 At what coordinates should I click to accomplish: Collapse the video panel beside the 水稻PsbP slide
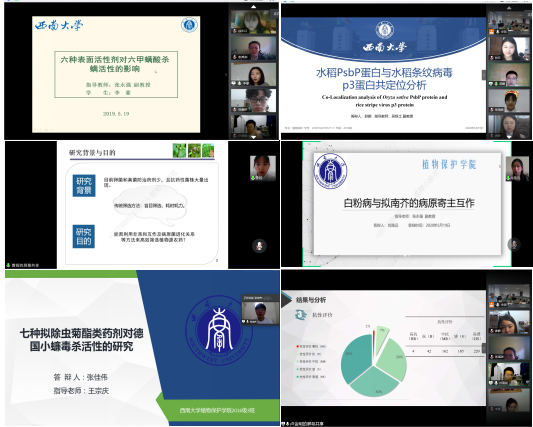point(484,75)
